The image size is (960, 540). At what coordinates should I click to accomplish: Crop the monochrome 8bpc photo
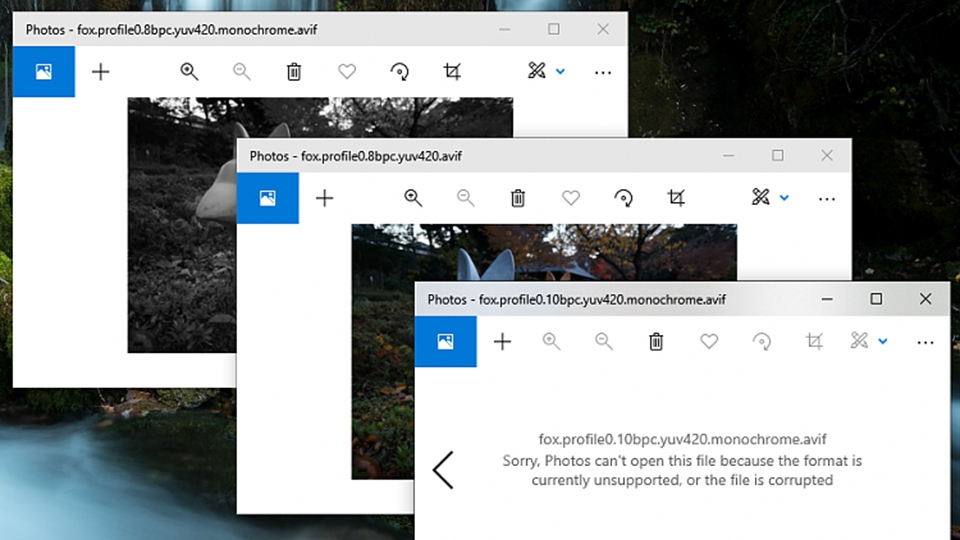[x=452, y=72]
